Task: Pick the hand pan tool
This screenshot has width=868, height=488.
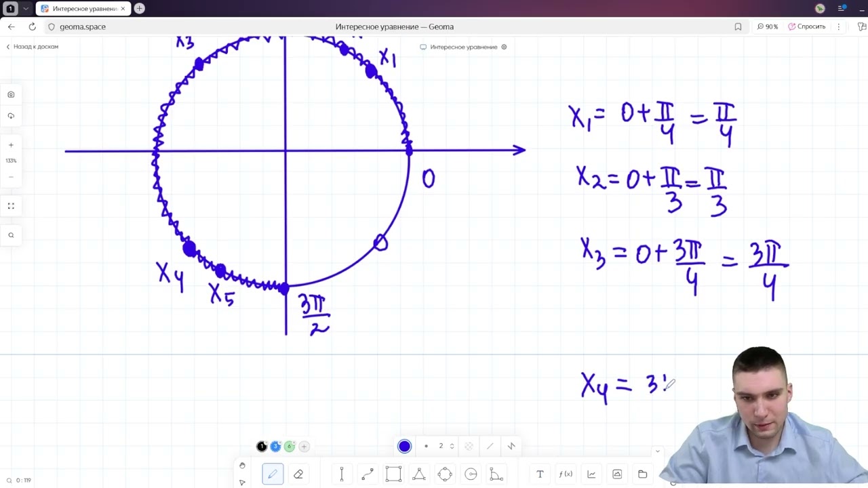Action: click(242, 466)
